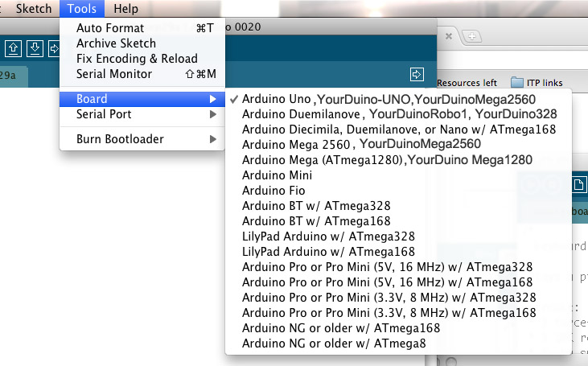The height and width of the screenshot is (366, 588).
Task: Choose Pro Mini (5V, 16 MHz) ATmega168
Action: [398, 282]
